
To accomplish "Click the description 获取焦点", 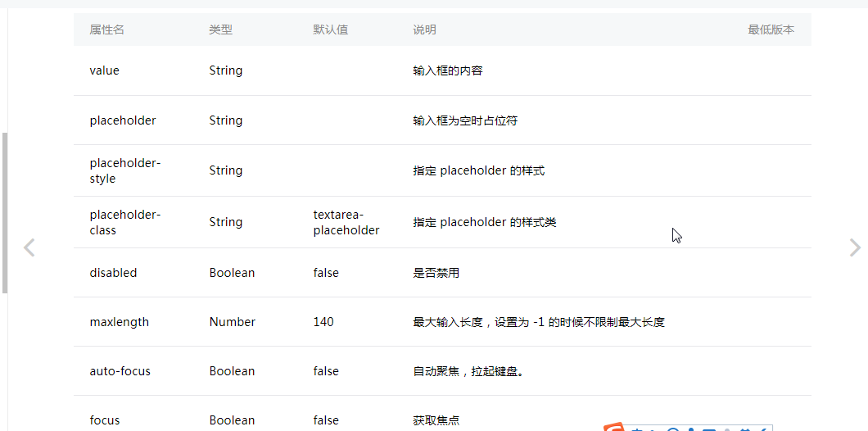I will pyautogui.click(x=436, y=420).
